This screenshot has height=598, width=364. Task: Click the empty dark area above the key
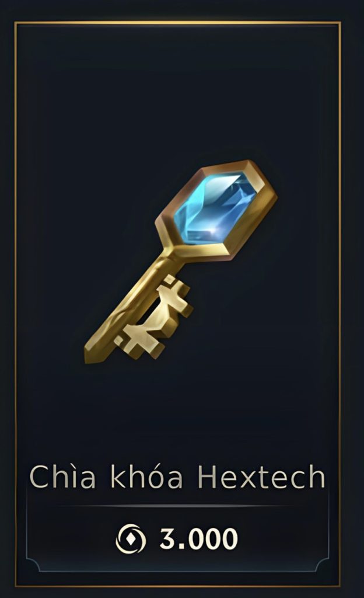tap(177, 92)
